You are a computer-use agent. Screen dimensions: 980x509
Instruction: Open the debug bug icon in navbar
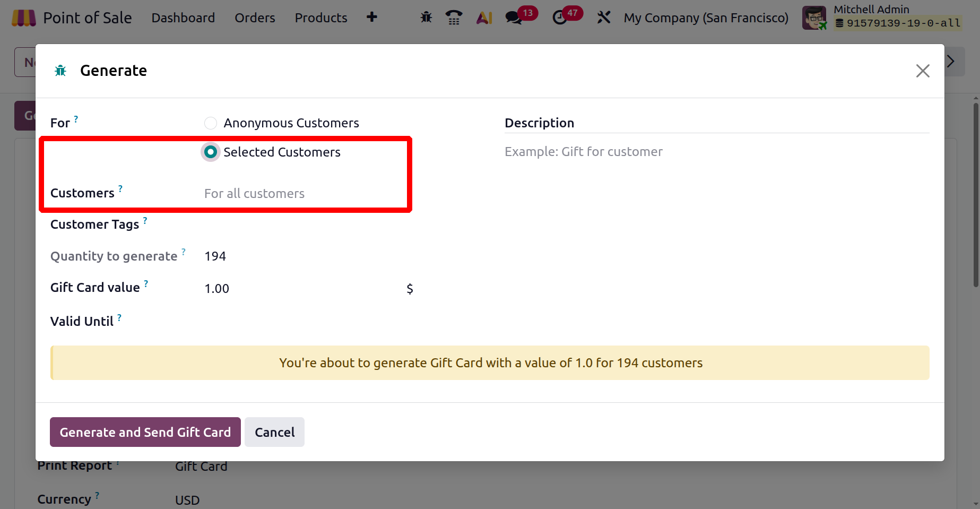click(426, 18)
